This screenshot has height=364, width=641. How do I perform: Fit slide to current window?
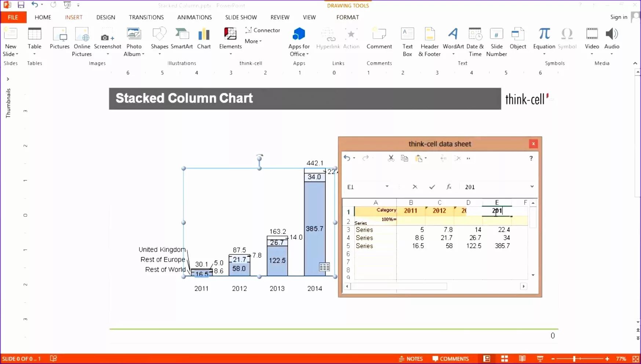pyautogui.click(x=636, y=359)
